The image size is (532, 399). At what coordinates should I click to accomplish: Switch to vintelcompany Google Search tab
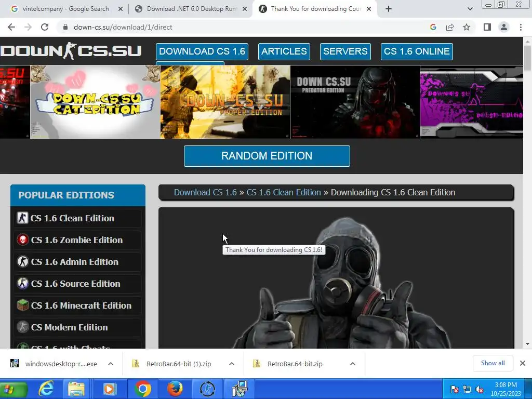(x=66, y=9)
